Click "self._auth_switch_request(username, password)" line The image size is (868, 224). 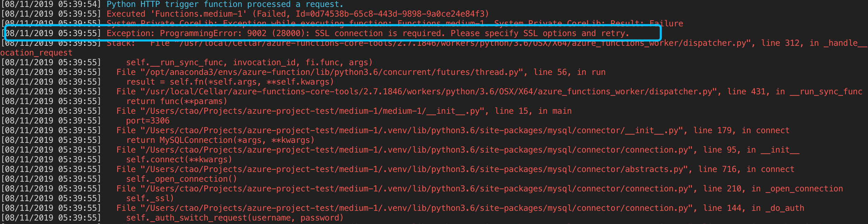click(235, 218)
